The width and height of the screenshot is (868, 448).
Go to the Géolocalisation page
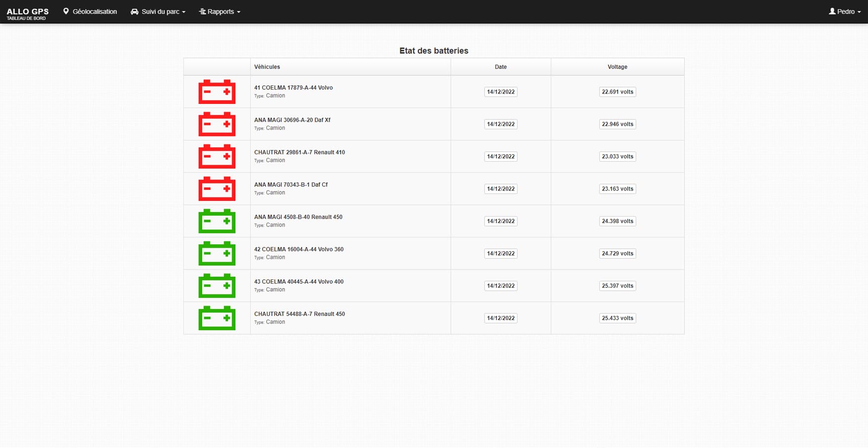click(90, 11)
